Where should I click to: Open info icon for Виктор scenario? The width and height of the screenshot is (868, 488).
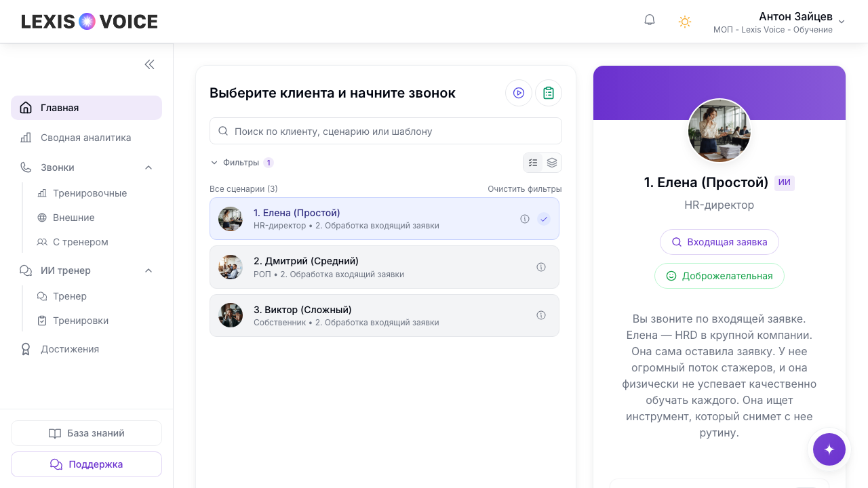tap(541, 315)
